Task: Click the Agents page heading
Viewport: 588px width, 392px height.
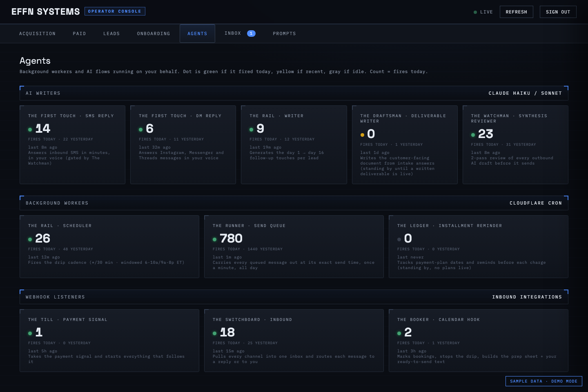Action: [x=35, y=60]
